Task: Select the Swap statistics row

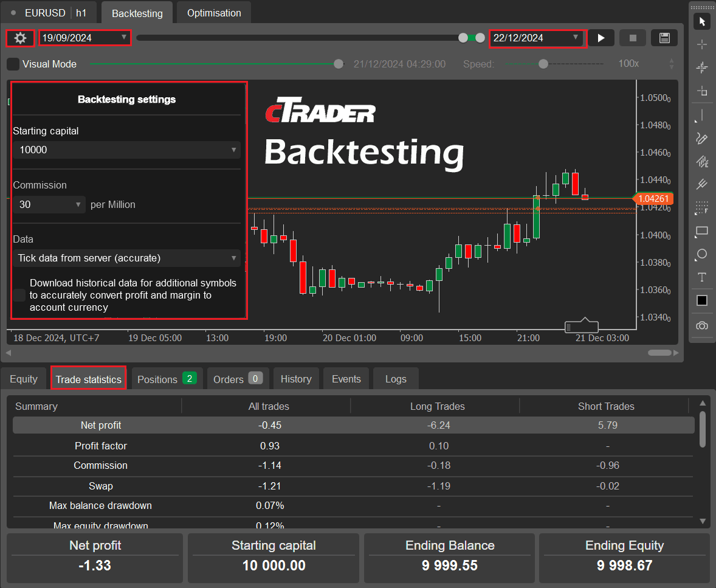Action: click(x=353, y=486)
